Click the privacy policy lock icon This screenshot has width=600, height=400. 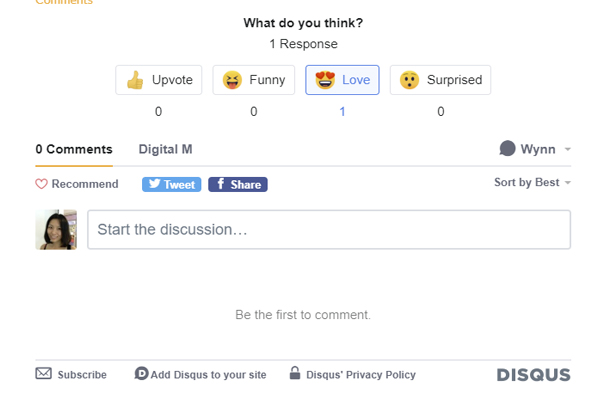click(295, 374)
